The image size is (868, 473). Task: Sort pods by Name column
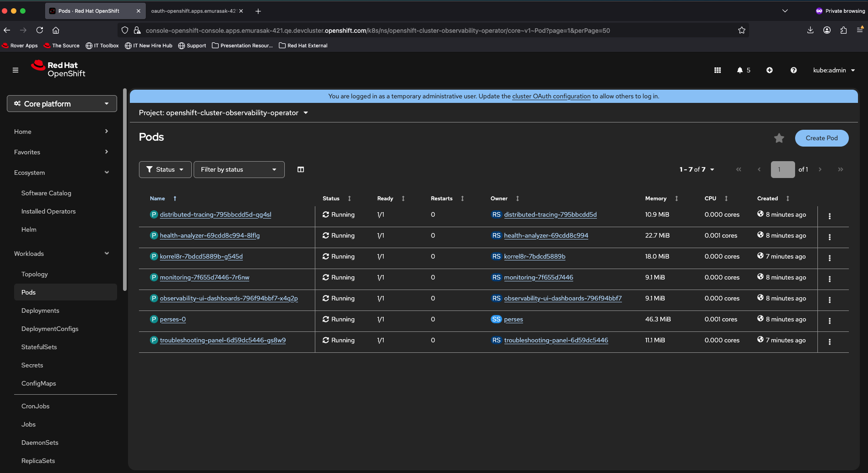click(x=158, y=198)
